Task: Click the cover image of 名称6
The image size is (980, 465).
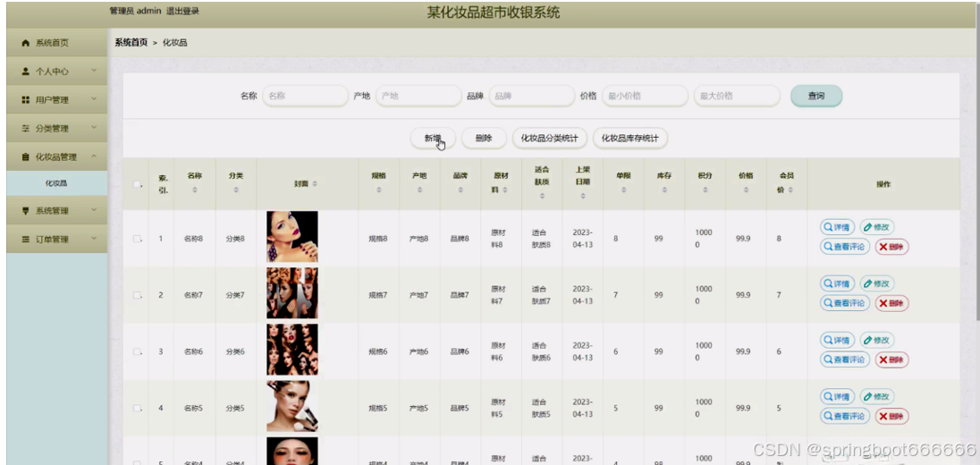Action: click(291, 350)
